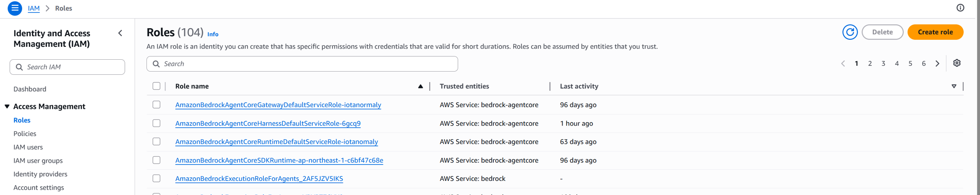
Task: Open AmazonBedrockExecutionRoleForAgents_2AF5JZV5IKS role
Action: [259, 179]
